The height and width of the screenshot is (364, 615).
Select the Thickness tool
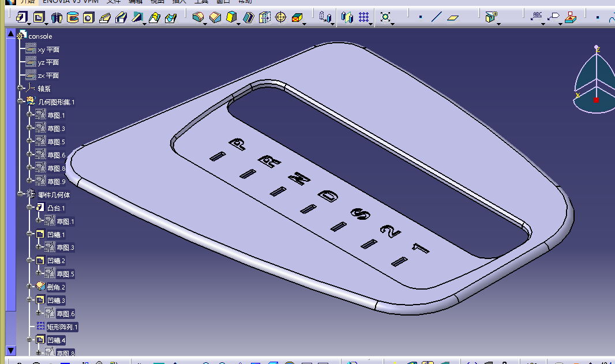click(x=265, y=17)
